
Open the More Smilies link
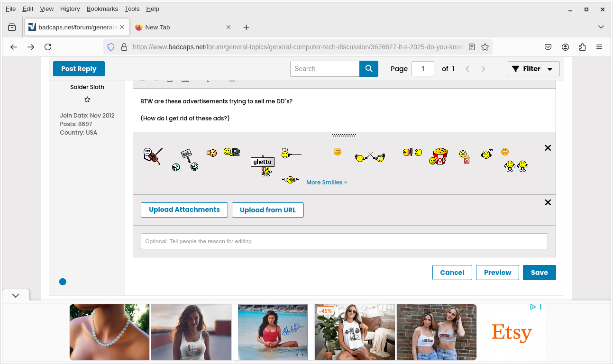point(326,182)
